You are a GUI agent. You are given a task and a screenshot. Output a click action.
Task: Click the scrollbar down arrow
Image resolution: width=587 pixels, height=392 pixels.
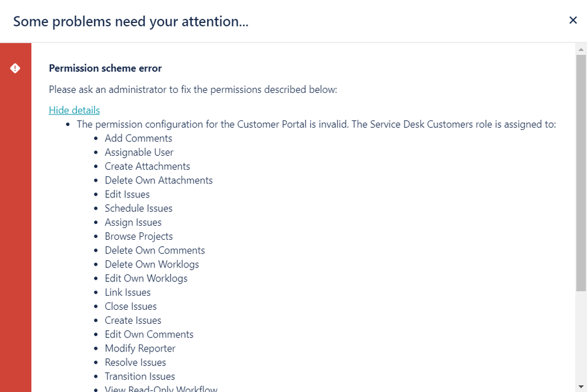coord(581,386)
